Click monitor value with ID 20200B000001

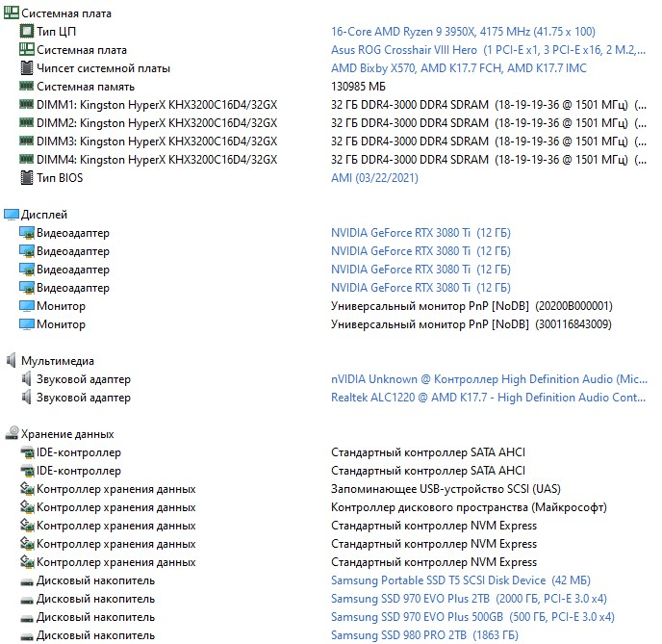(471, 306)
